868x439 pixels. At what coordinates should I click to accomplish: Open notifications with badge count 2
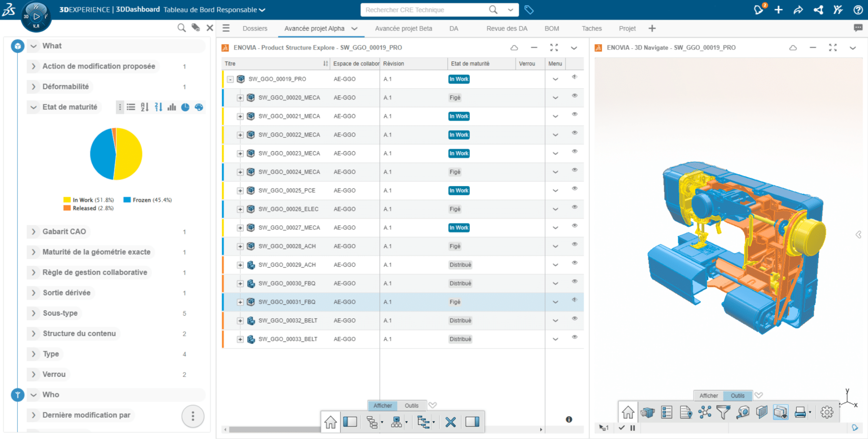click(x=759, y=10)
